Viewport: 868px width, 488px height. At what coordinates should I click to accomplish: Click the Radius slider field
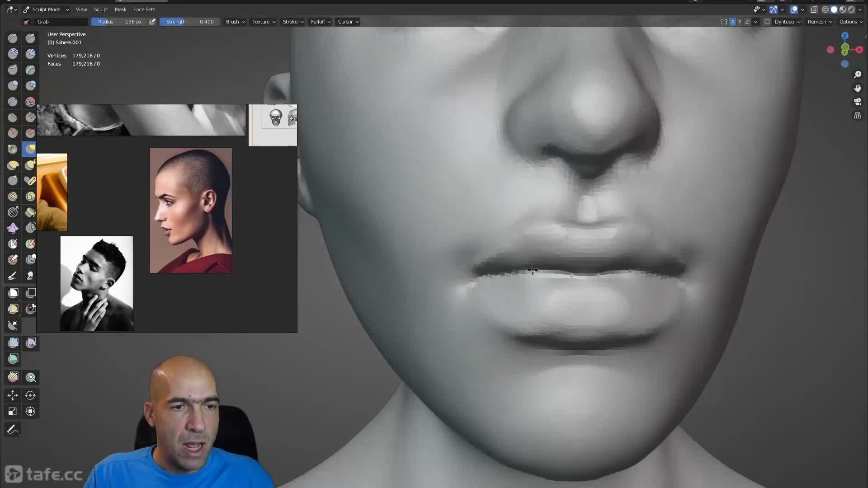coord(120,22)
